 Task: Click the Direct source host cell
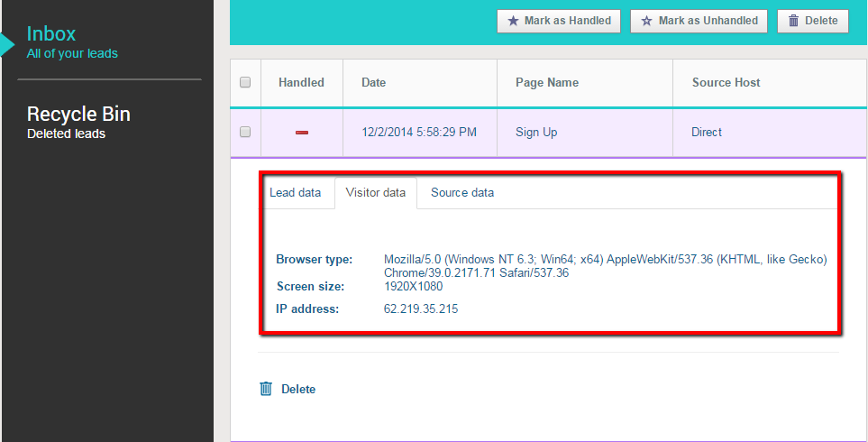pos(707,133)
